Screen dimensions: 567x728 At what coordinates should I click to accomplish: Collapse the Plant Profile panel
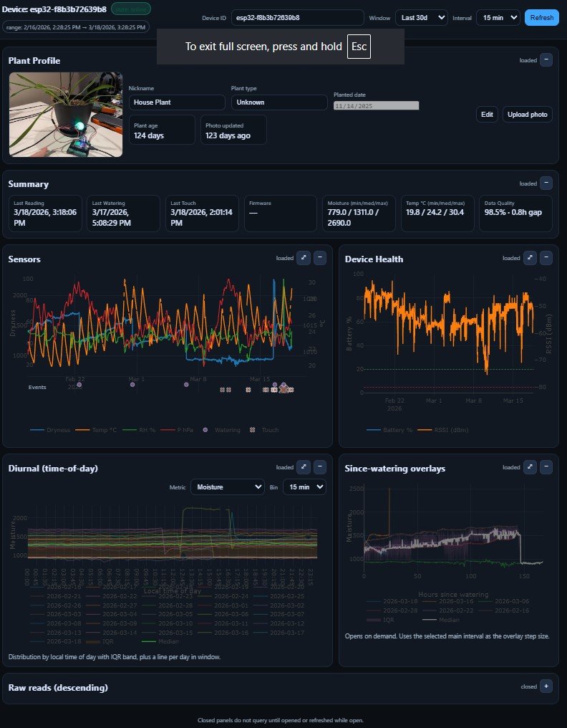(x=546, y=60)
